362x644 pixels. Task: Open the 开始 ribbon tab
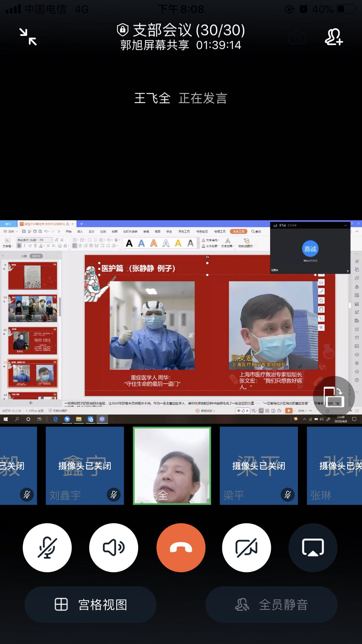68,231
